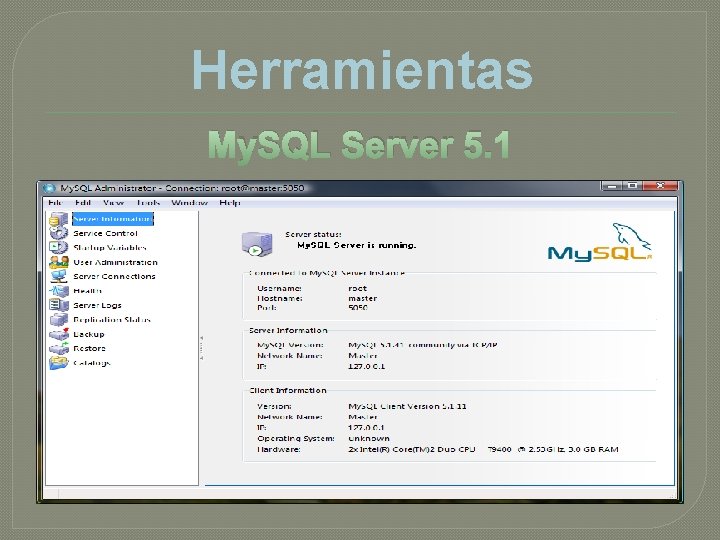Click the Client Information group heading
This screenshot has width=720, height=540.
coord(287,390)
